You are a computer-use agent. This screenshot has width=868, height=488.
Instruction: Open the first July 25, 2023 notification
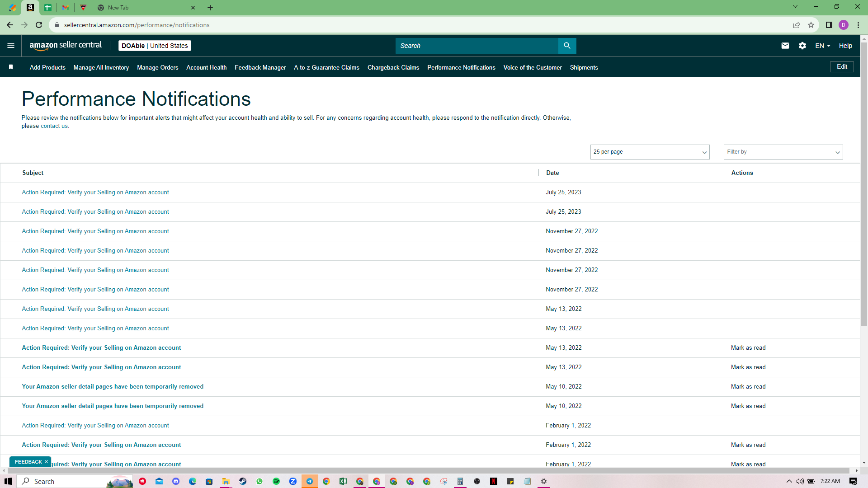pos(95,192)
